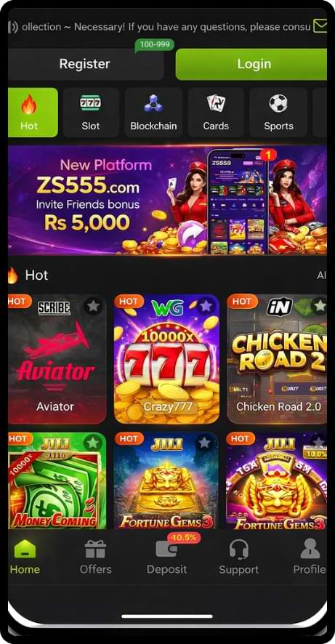
Task: Toggle favorite star on Crazy777 game
Action: tap(206, 306)
